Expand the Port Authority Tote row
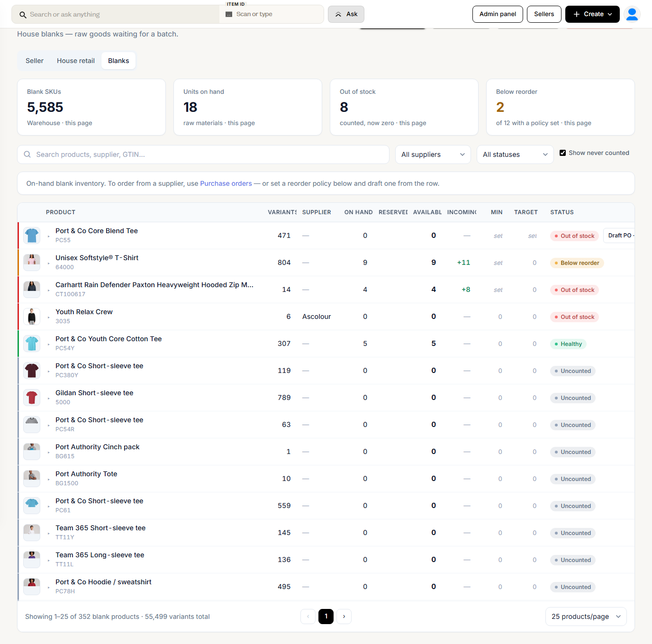This screenshot has width=652, height=644. [48, 479]
